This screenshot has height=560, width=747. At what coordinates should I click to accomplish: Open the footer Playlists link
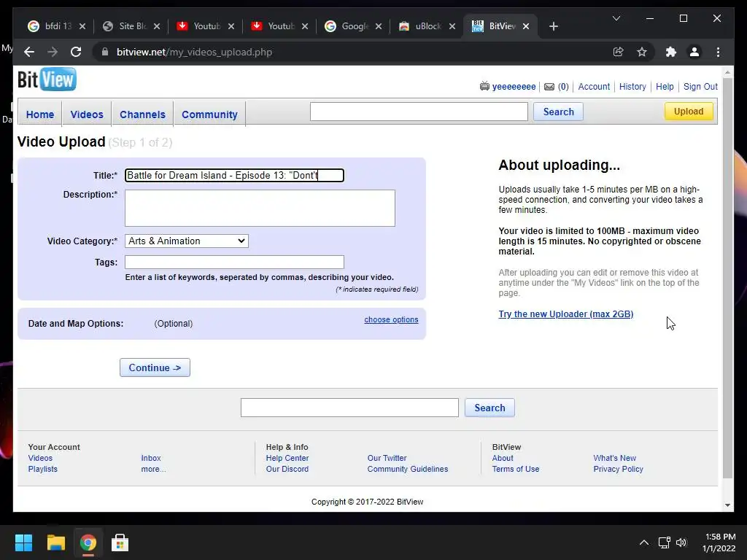pyautogui.click(x=43, y=469)
